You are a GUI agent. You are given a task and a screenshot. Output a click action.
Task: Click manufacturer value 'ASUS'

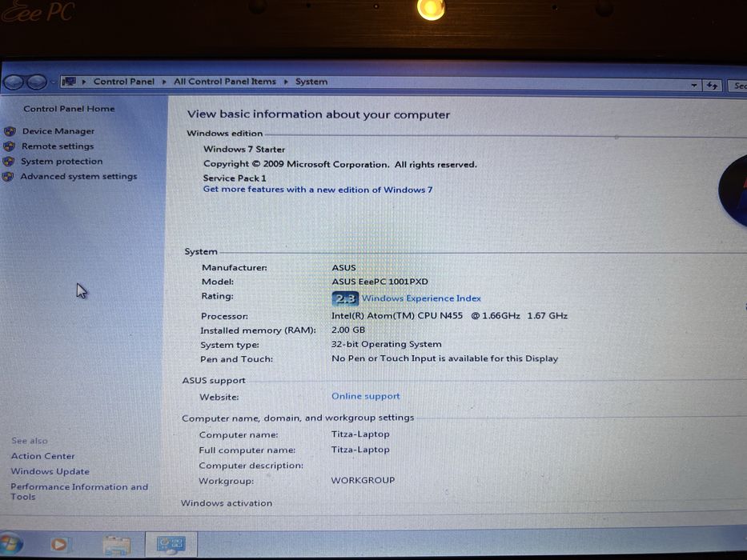coord(344,268)
